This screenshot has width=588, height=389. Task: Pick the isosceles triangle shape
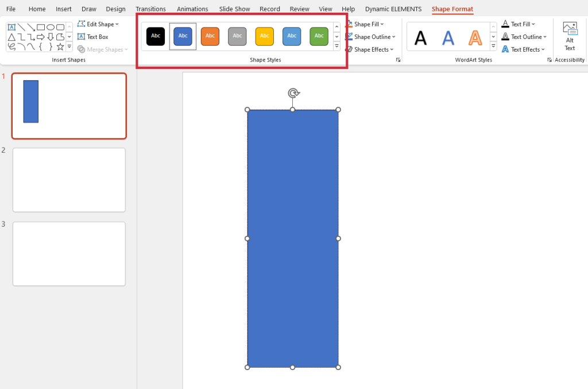click(x=11, y=37)
